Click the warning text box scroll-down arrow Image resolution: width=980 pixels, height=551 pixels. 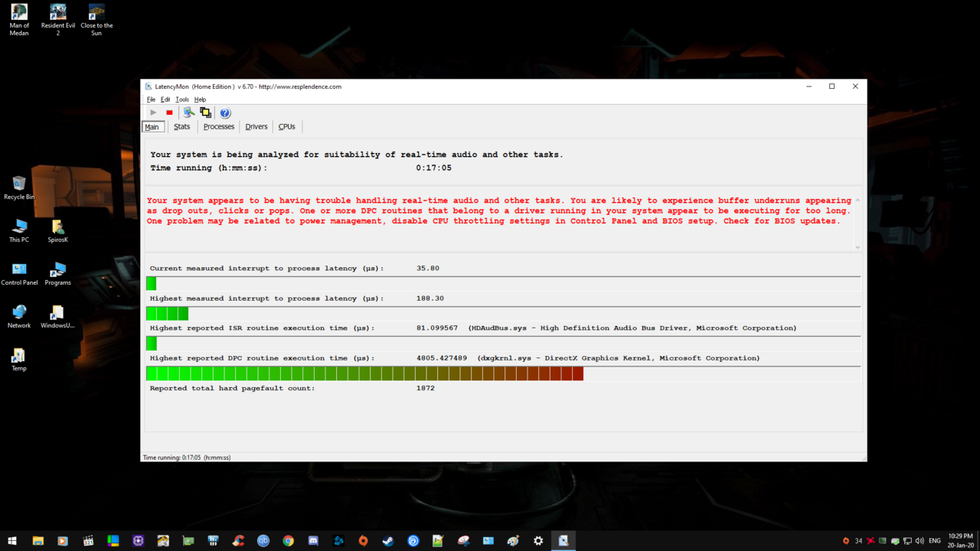click(857, 246)
